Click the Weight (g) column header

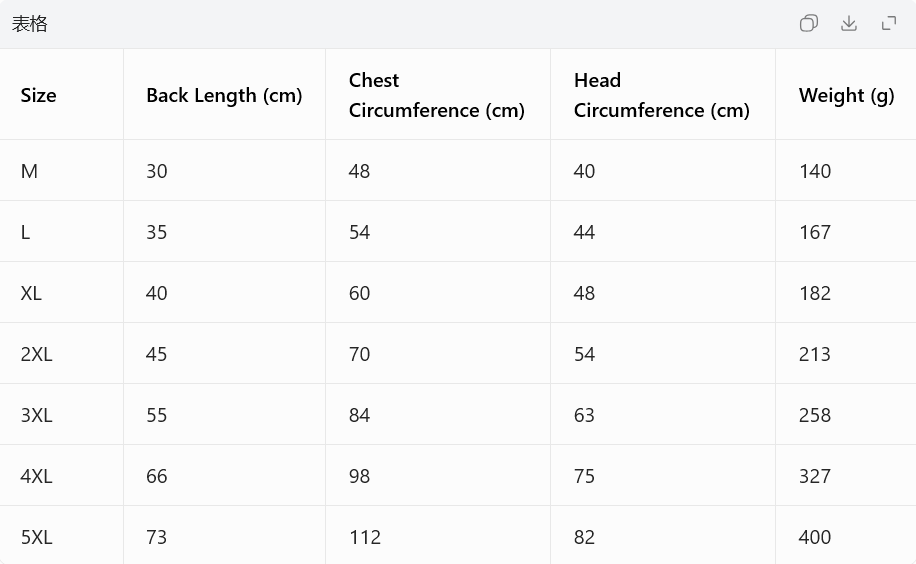[x=846, y=95]
